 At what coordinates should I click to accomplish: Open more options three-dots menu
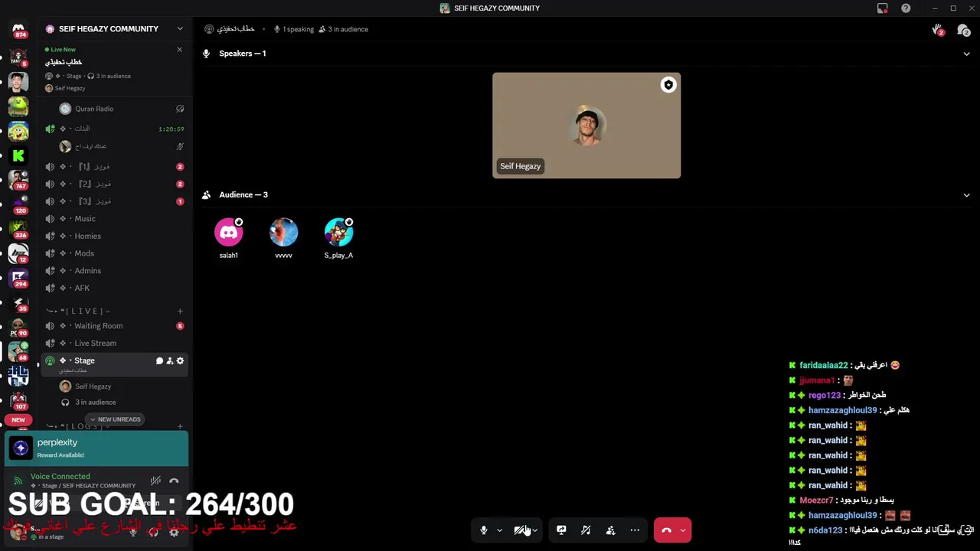pyautogui.click(x=635, y=530)
